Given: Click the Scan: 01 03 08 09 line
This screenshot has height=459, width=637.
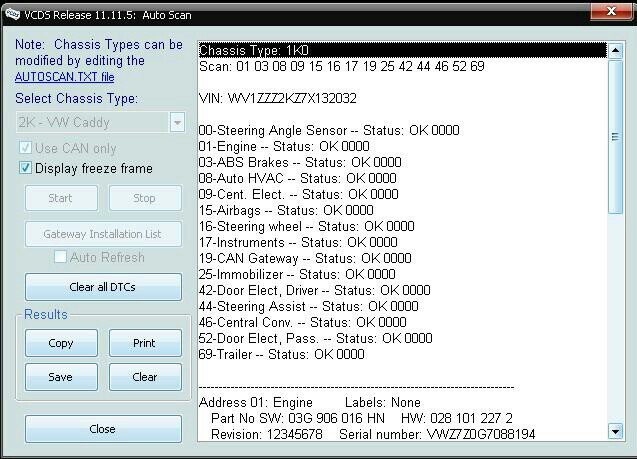Looking at the screenshot, I should point(403,66).
